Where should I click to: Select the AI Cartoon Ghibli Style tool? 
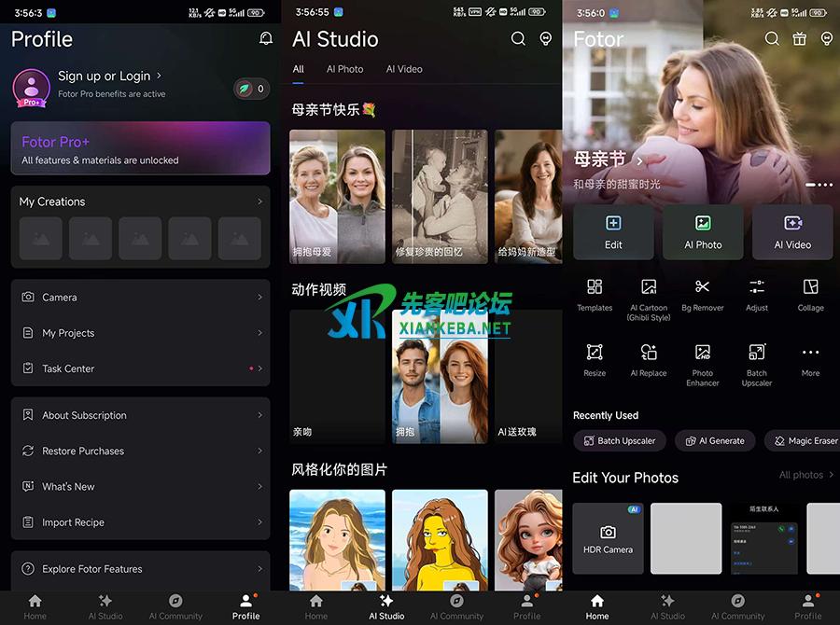649,287
